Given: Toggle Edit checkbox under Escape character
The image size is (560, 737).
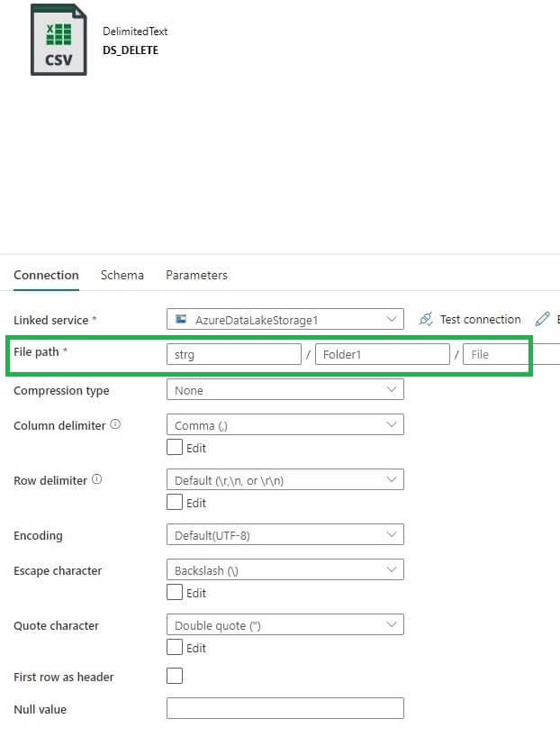Looking at the screenshot, I should (175, 593).
